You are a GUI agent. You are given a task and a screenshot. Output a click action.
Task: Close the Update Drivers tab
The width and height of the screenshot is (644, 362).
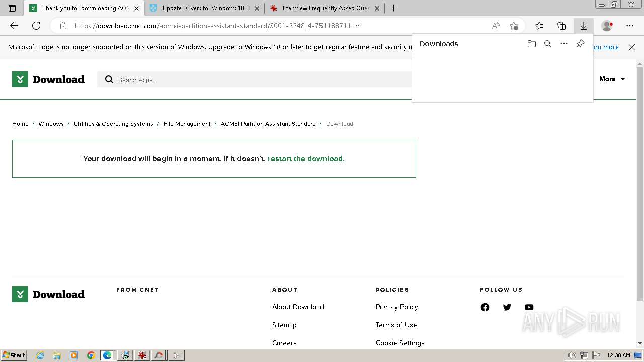tap(257, 8)
